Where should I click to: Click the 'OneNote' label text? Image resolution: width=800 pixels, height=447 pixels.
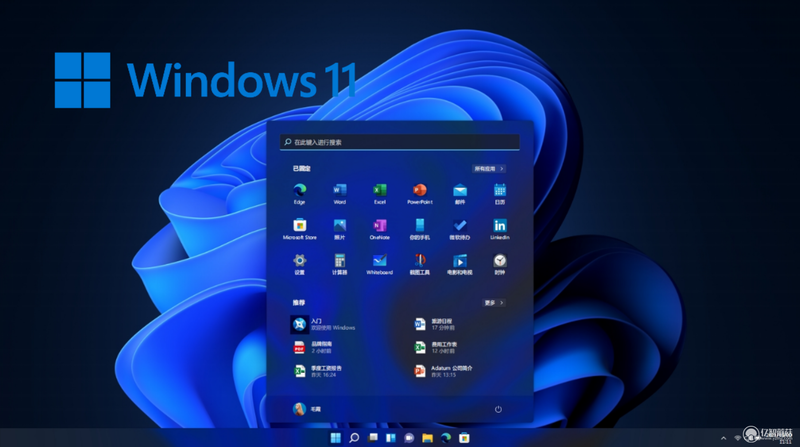click(380, 237)
